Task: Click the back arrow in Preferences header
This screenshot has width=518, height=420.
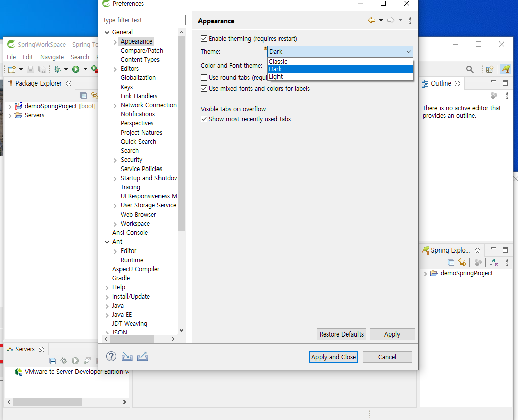Action: 372,20
